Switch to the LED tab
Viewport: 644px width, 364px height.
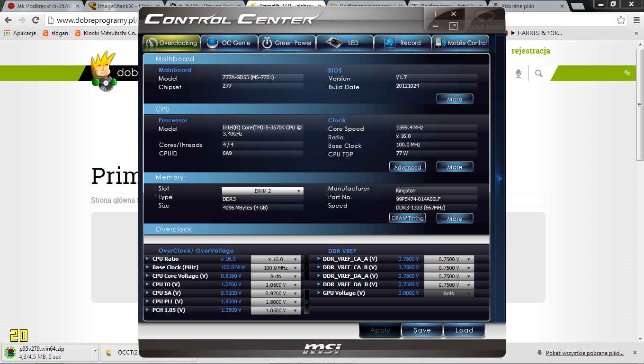[345, 43]
